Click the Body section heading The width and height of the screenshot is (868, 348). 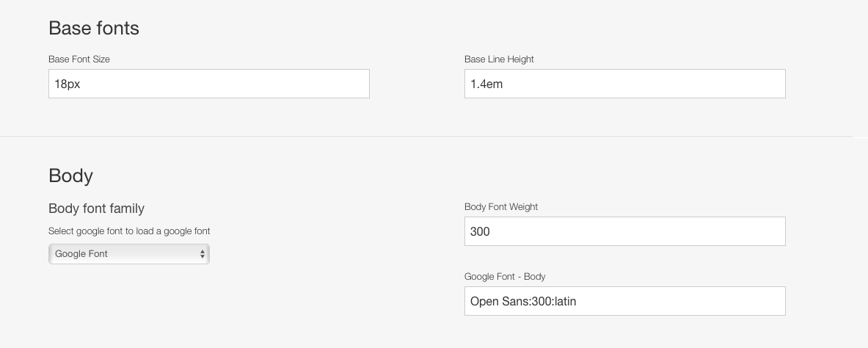pos(71,175)
